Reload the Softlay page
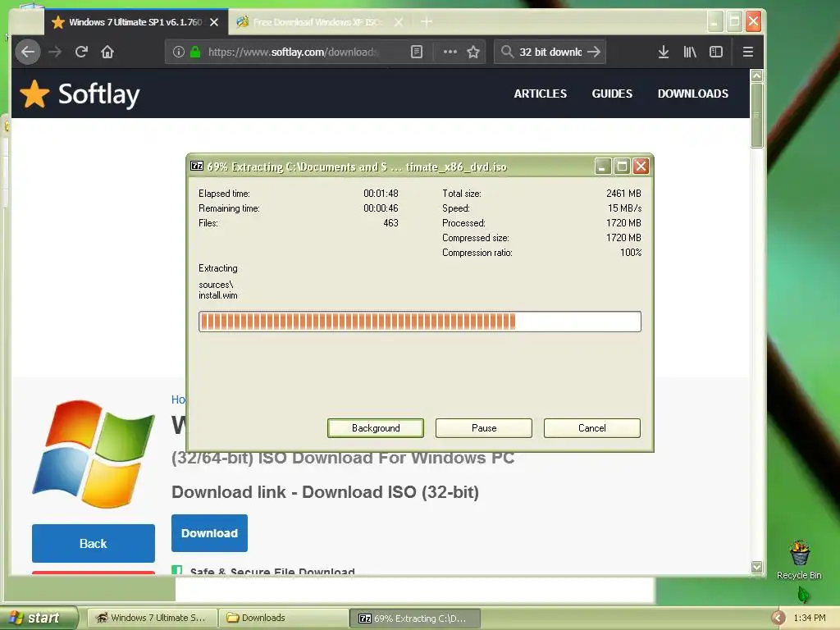This screenshot has height=630, width=840. (81, 52)
